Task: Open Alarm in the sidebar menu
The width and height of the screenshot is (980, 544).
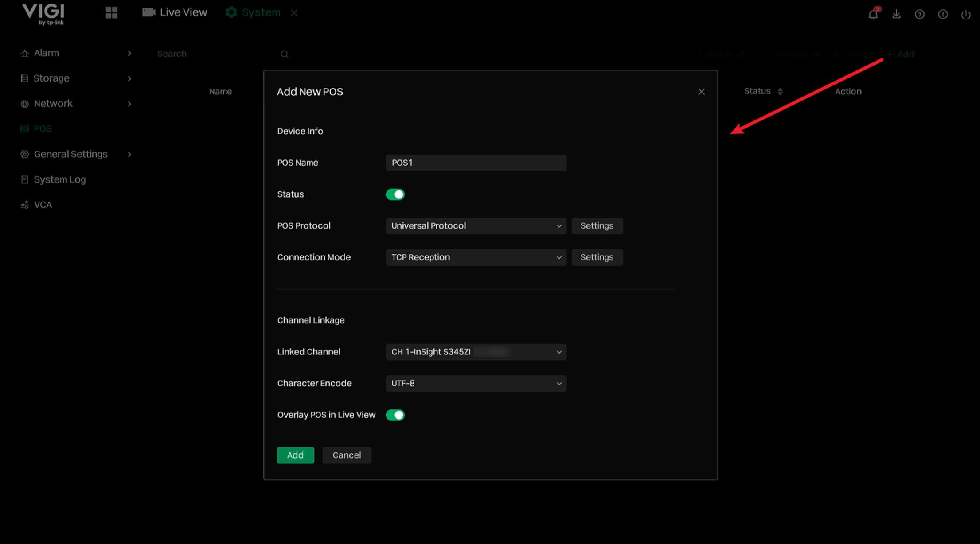Action: click(47, 53)
